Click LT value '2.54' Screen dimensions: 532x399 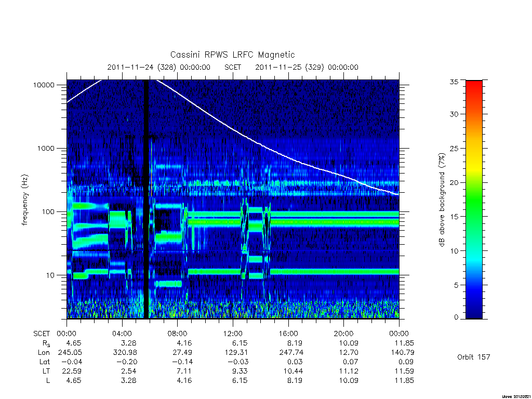pos(129,371)
